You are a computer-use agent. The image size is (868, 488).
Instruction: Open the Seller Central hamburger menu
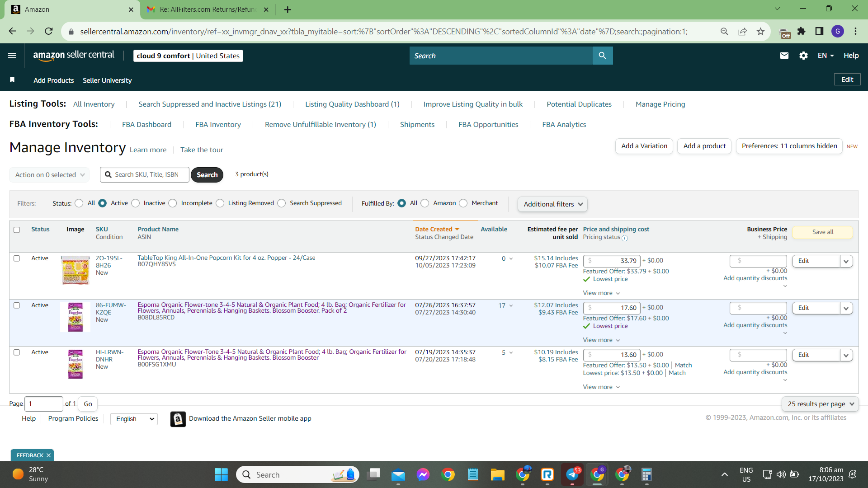pos(12,56)
